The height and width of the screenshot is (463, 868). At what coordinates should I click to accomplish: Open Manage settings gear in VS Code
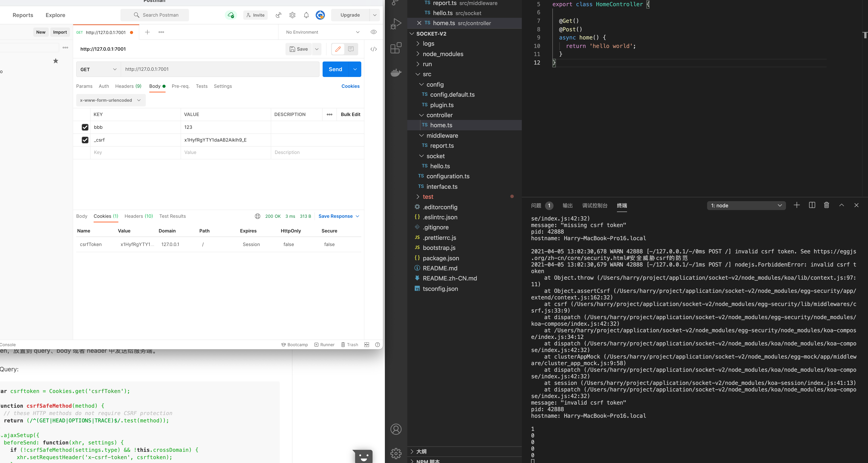click(396, 454)
